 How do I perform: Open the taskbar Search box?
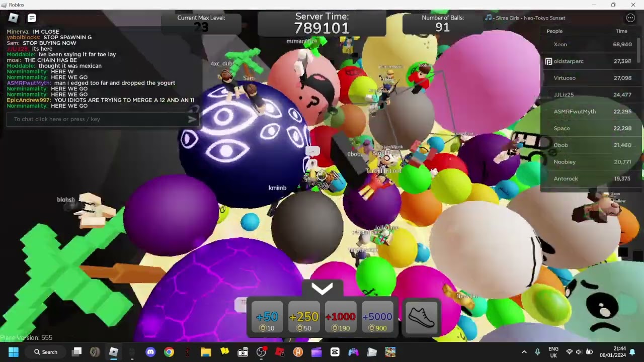[46, 352]
